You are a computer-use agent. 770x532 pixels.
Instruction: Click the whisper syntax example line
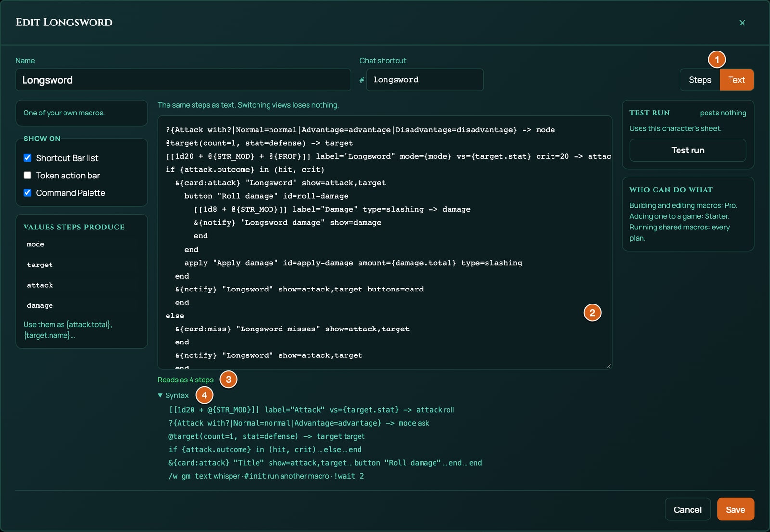pos(266,476)
